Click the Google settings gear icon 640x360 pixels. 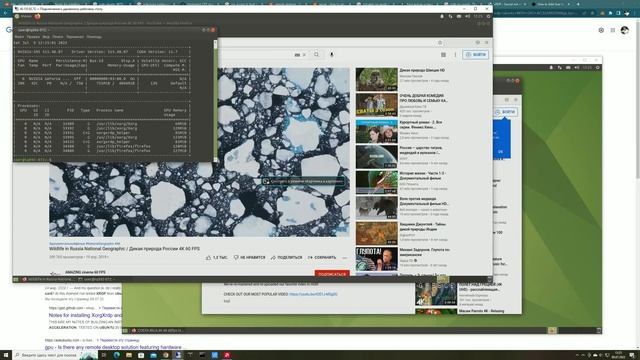click(601, 30)
